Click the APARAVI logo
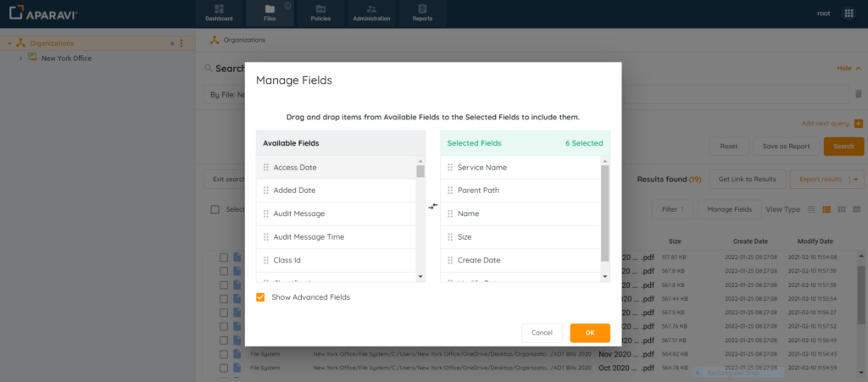The width and height of the screenshot is (868, 382). click(43, 13)
